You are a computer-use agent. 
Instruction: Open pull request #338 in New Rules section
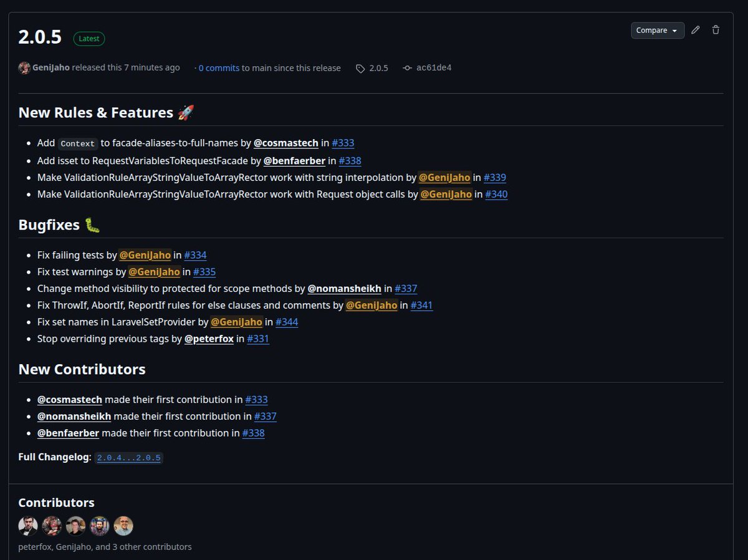click(x=350, y=160)
